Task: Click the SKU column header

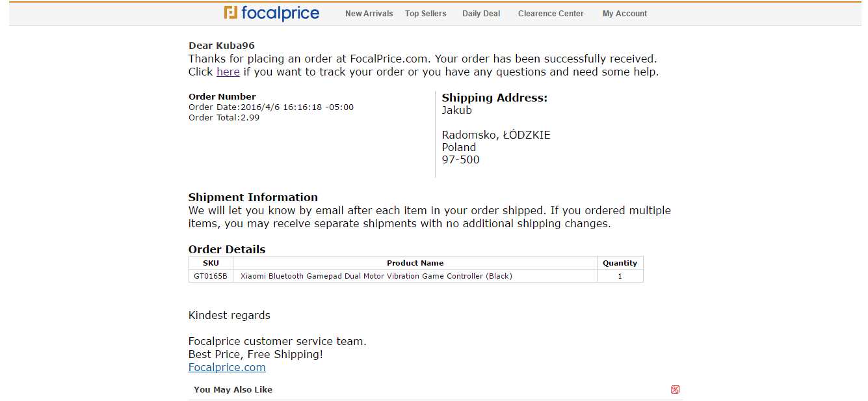Action: click(x=211, y=263)
